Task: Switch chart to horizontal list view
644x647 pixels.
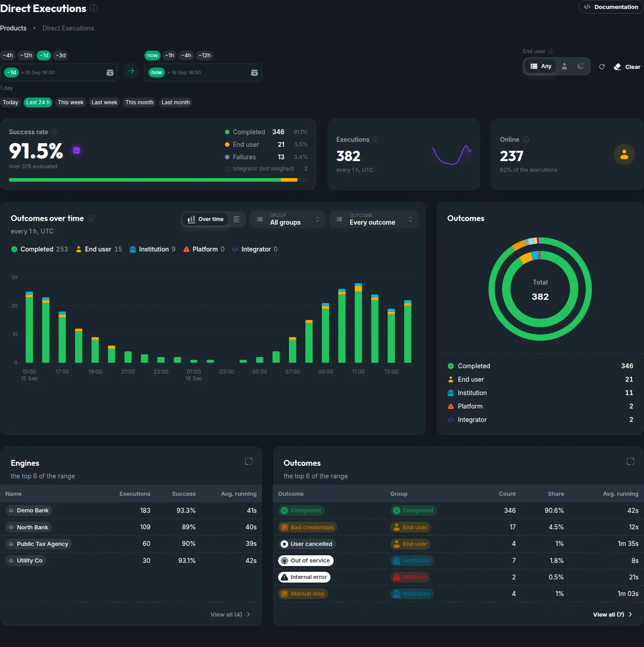Action: click(x=237, y=219)
